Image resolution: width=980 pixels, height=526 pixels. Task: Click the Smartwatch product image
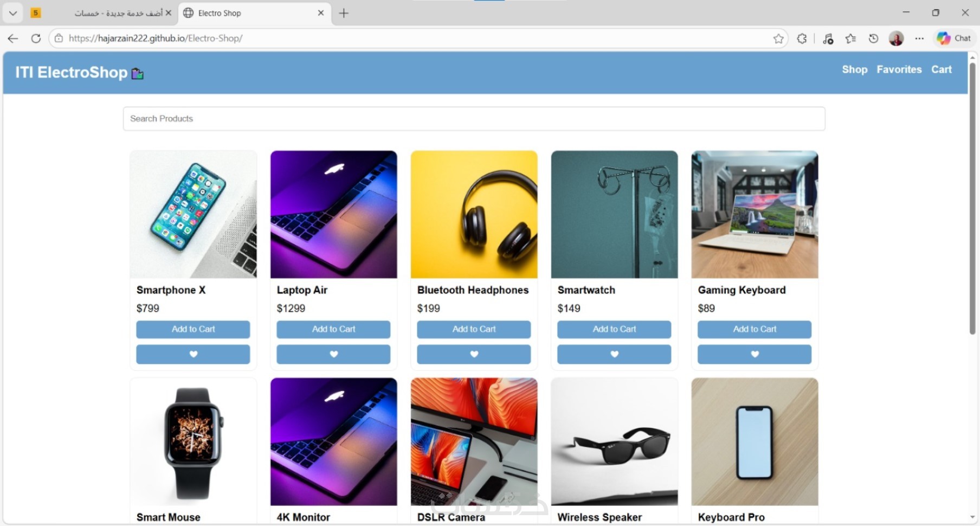[614, 214]
